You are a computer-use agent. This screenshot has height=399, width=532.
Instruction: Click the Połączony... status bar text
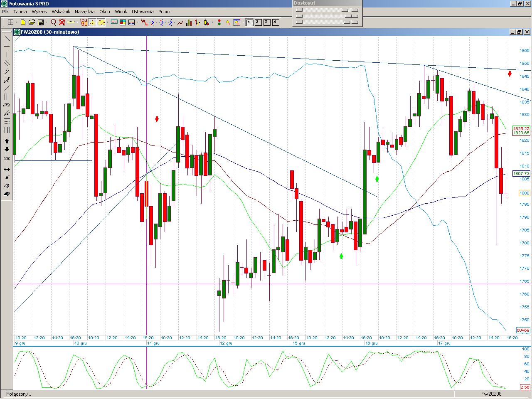pos(18,394)
